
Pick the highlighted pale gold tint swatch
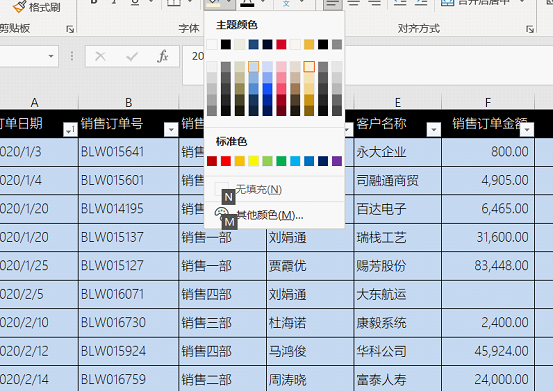pyautogui.click(x=309, y=67)
